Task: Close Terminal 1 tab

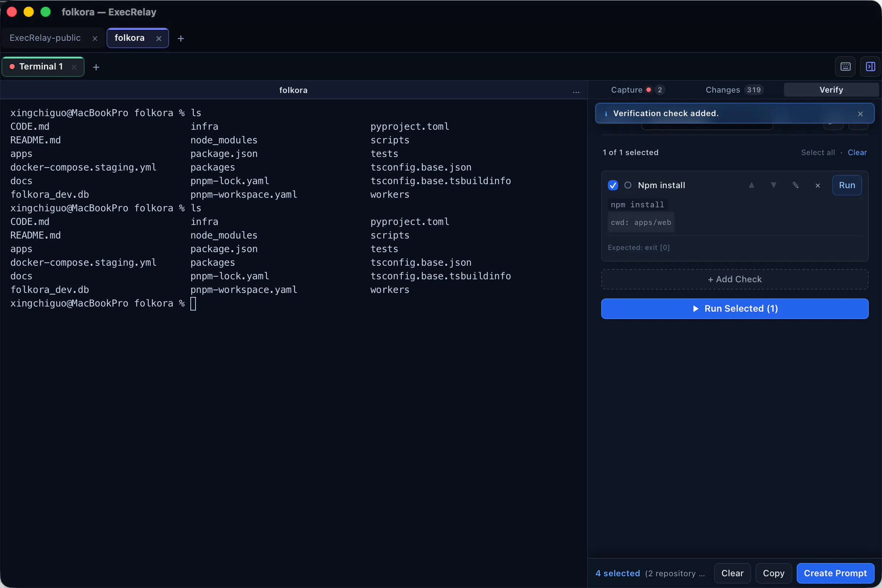Action: (x=74, y=67)
